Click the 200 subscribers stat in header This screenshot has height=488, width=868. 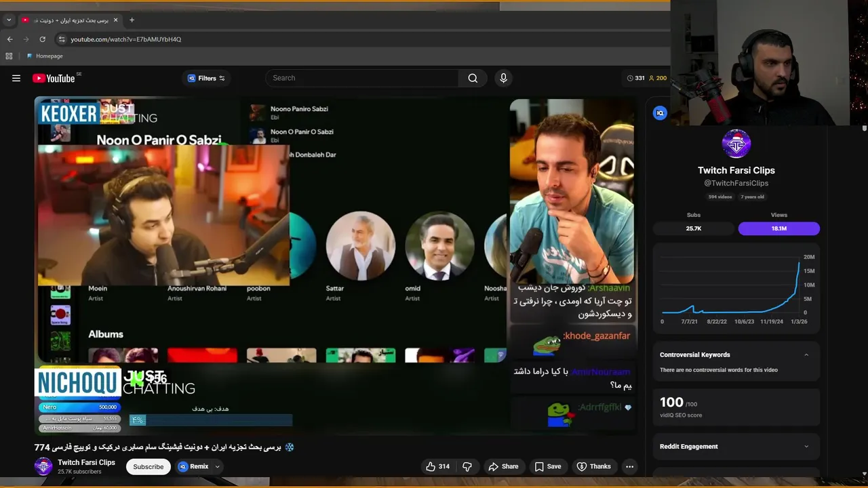click(x=658, y=78)
